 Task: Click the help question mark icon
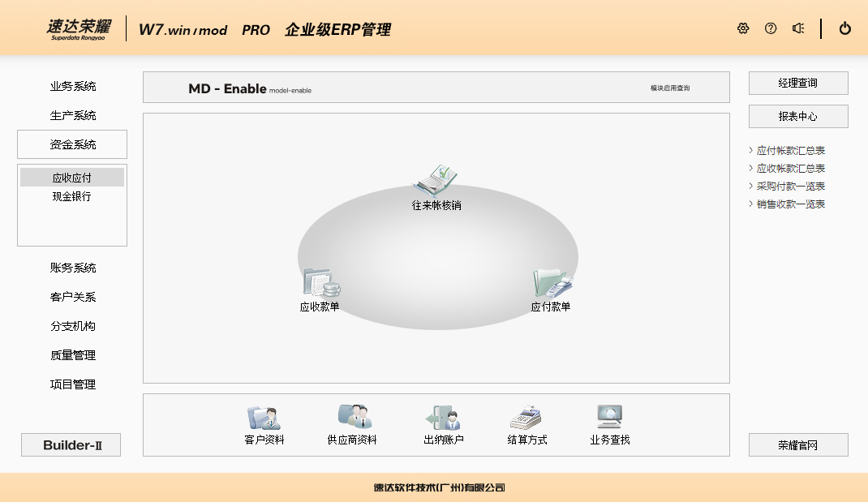coord(771,28)
